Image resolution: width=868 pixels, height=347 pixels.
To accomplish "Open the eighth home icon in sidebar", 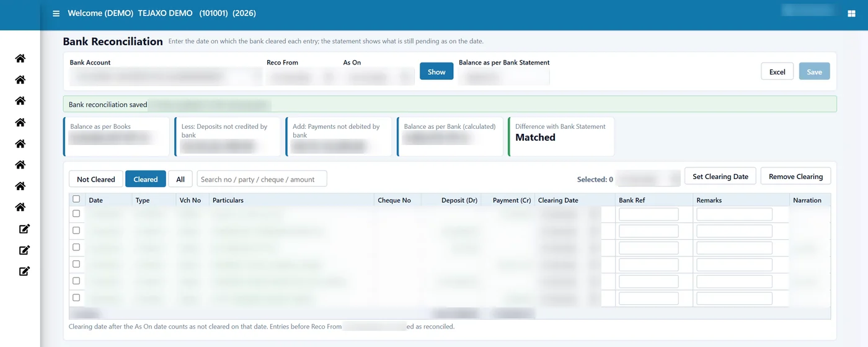I will point(20,206).
